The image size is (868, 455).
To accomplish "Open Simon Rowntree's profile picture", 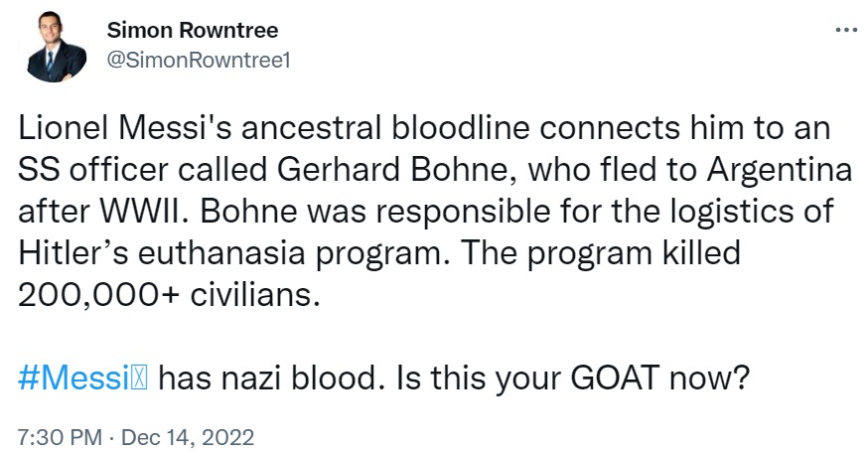I will [56, 48].
